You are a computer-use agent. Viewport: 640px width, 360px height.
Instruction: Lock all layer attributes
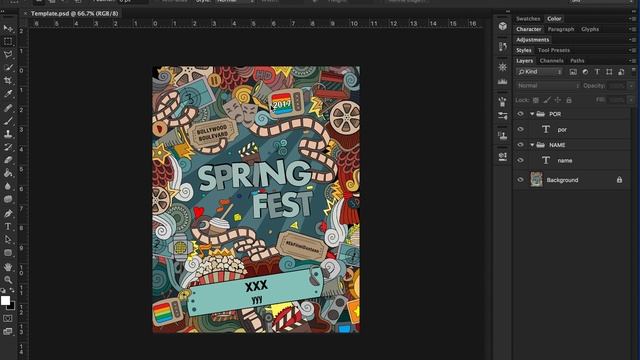click(x=569, y=100)
